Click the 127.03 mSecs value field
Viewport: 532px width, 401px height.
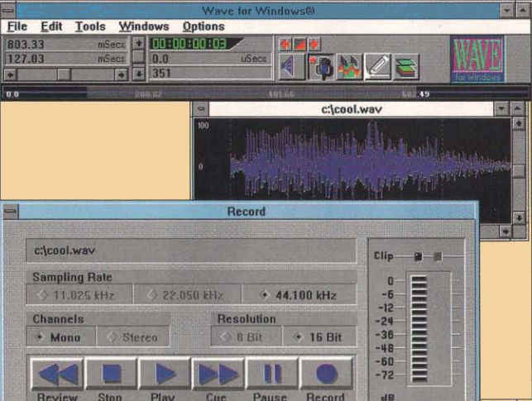pos(67,59)
